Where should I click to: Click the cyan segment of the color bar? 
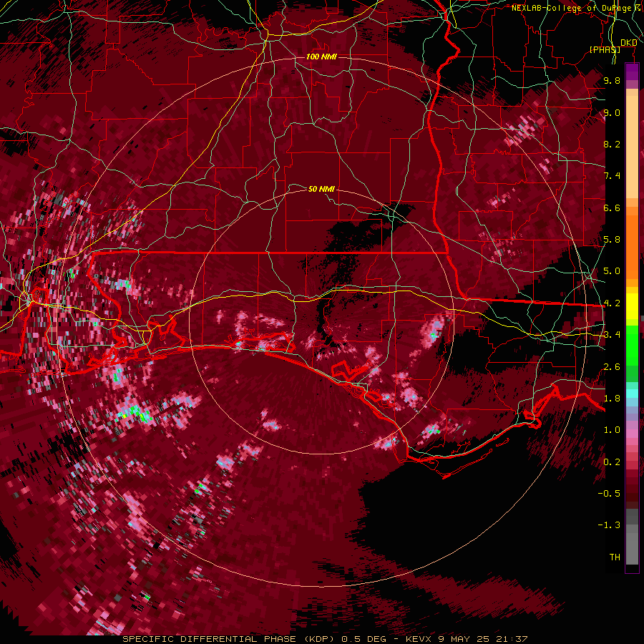pos(632,393)
